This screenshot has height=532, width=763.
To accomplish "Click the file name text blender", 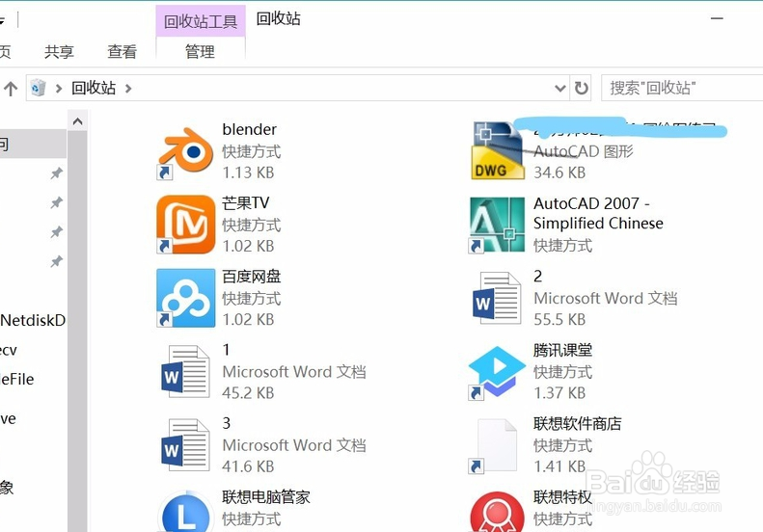I will pos(249,129).
